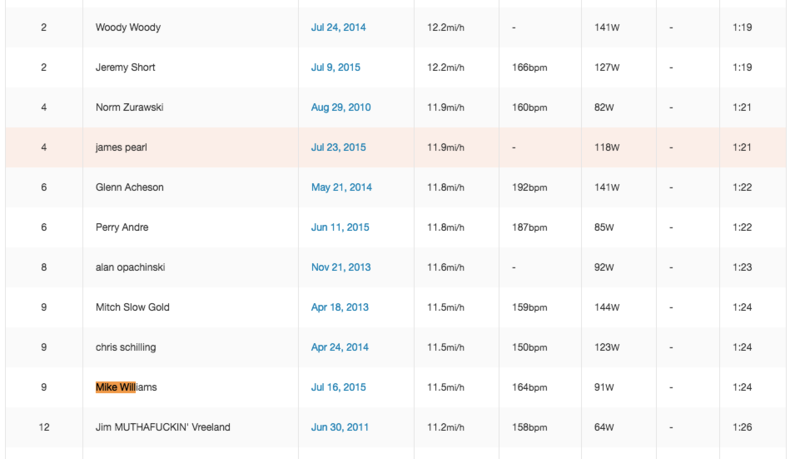800x459 pixels.
Task: Open the Jul 9, 2015 activity link
Action: pos(336,68)
